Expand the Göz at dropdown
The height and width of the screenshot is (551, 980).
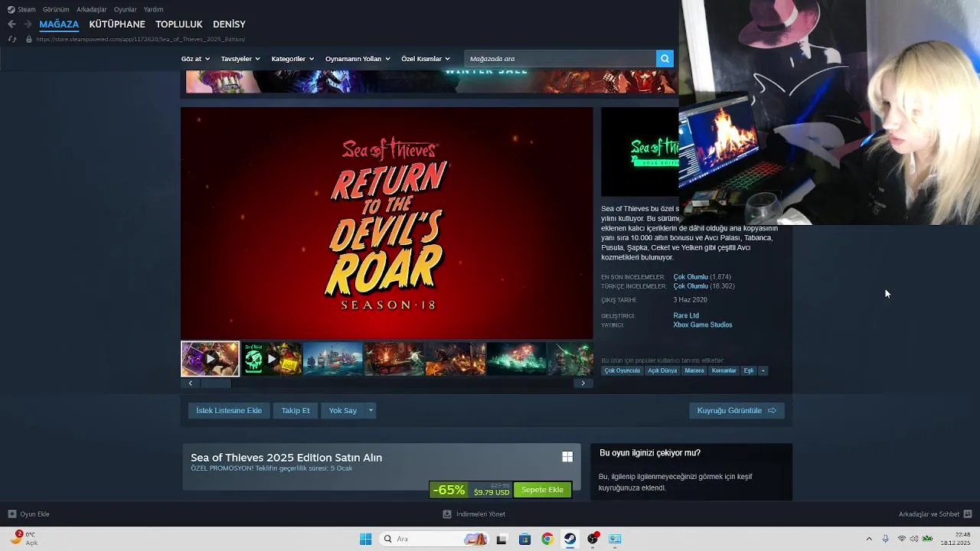pyautogui.click(x=194, y=59)
